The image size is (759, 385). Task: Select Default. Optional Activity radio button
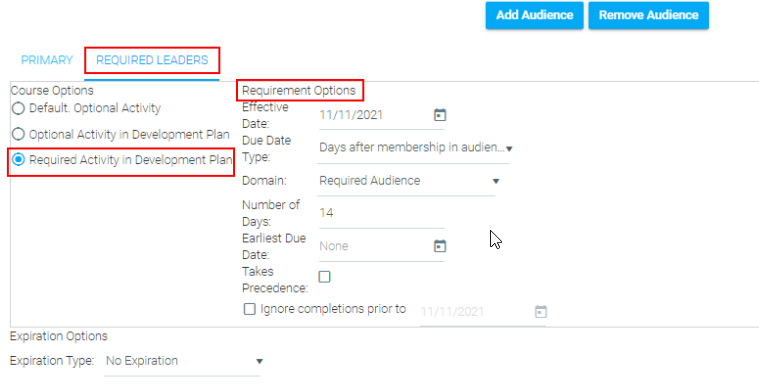coord(18,108)
